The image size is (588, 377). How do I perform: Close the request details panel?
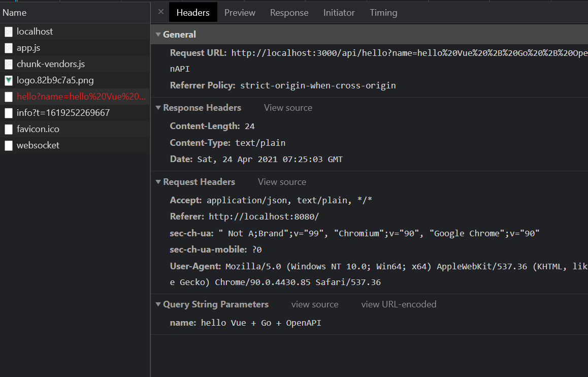pyautogui.click(x=161, y=12)
